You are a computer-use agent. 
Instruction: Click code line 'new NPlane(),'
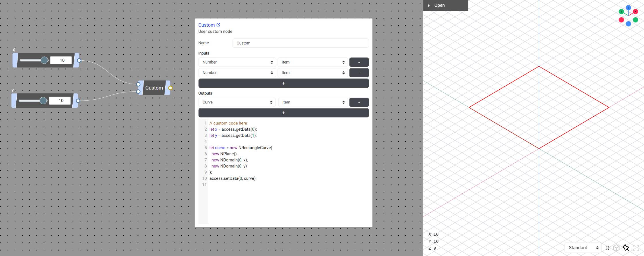[224, 154]
